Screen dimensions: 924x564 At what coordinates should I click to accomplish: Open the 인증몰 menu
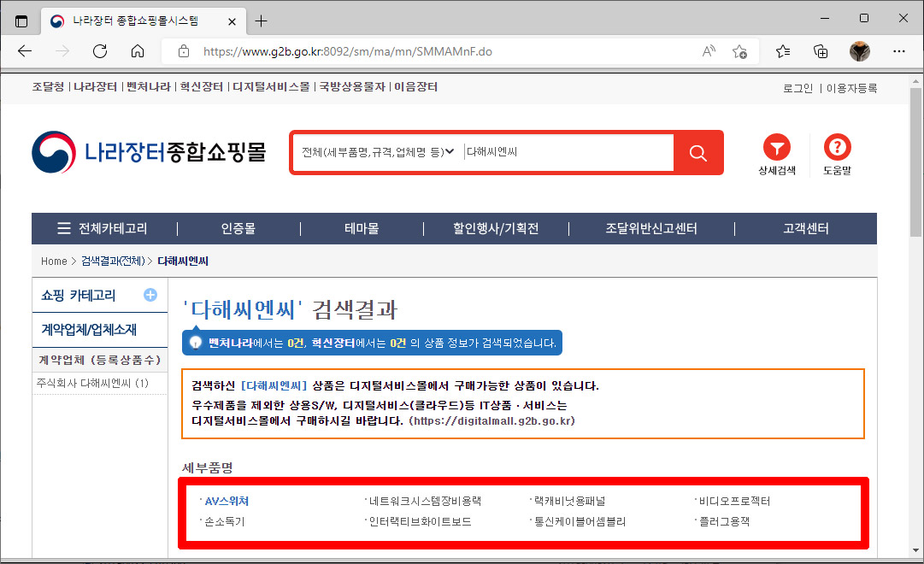click(x=238, y=229)
